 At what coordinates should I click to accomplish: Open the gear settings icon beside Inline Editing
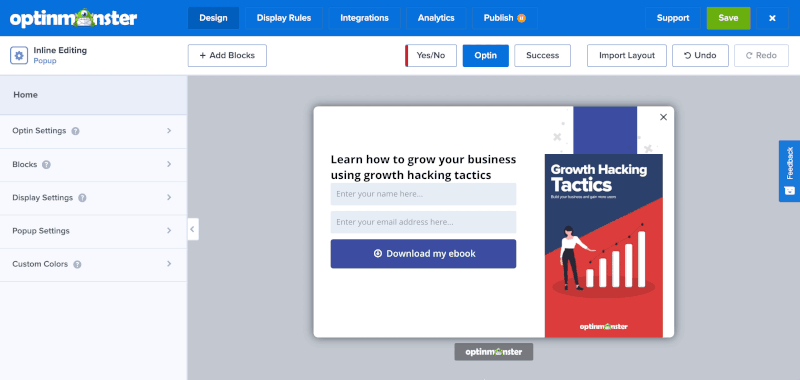[19, 55]
